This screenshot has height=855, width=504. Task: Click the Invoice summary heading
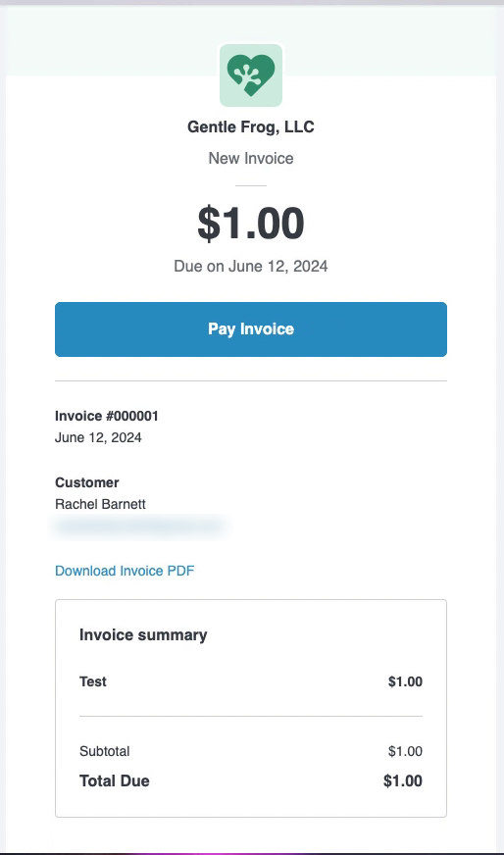(143, 634)
